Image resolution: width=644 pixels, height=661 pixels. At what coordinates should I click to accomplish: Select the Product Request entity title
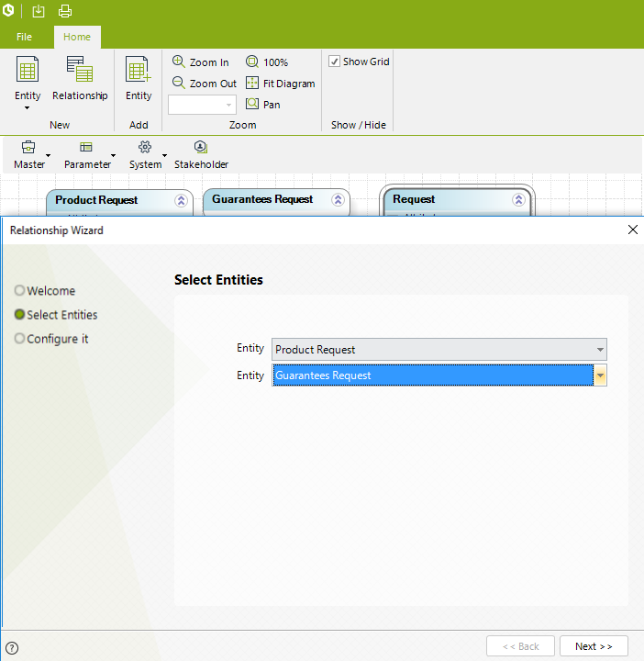[x=96, y=200]
